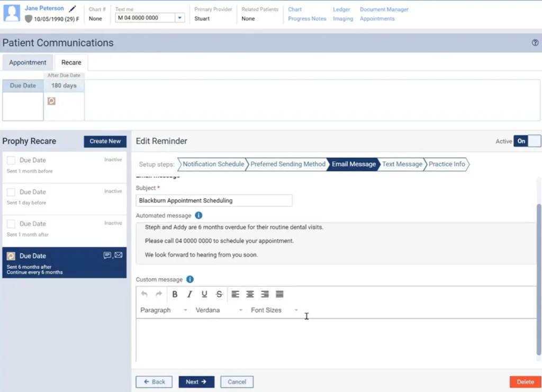Select the Recare tab
Screen dimensions: 542x392
click(71, 62)
